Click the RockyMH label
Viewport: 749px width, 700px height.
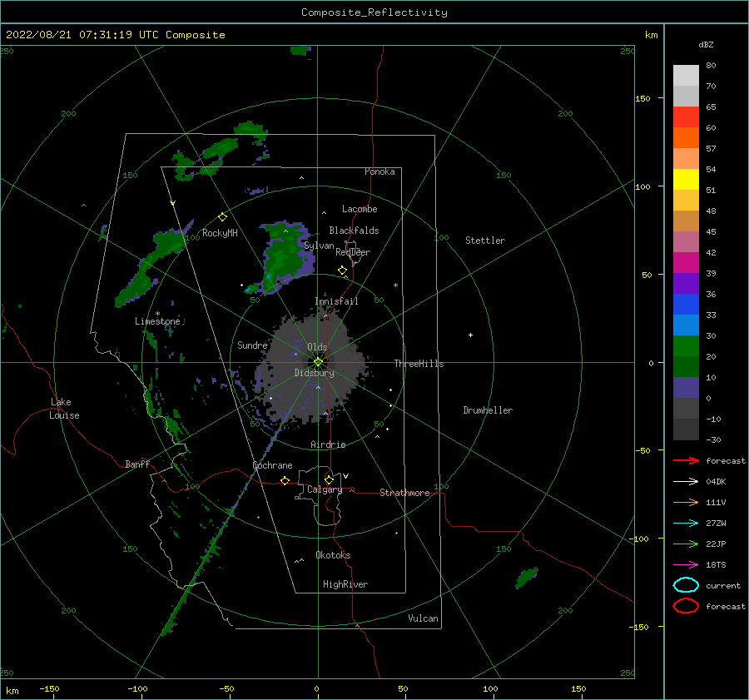coord(220,233)
